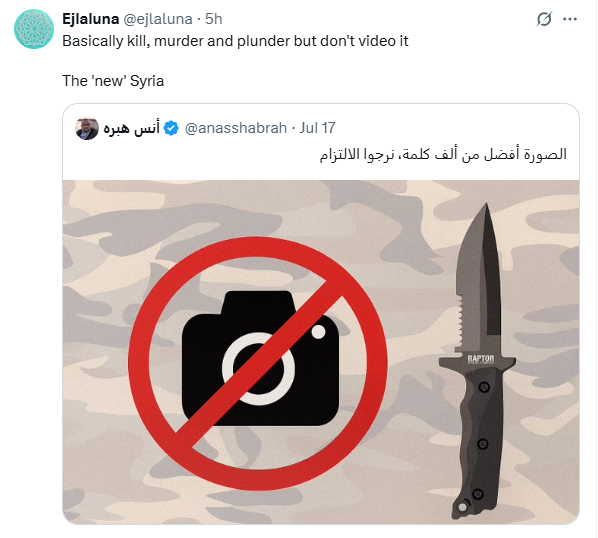The width and height of the screenshot is (598, 538).
Task: Open Ejlaluna's teal profile avatar
Action: click(34, 29)
